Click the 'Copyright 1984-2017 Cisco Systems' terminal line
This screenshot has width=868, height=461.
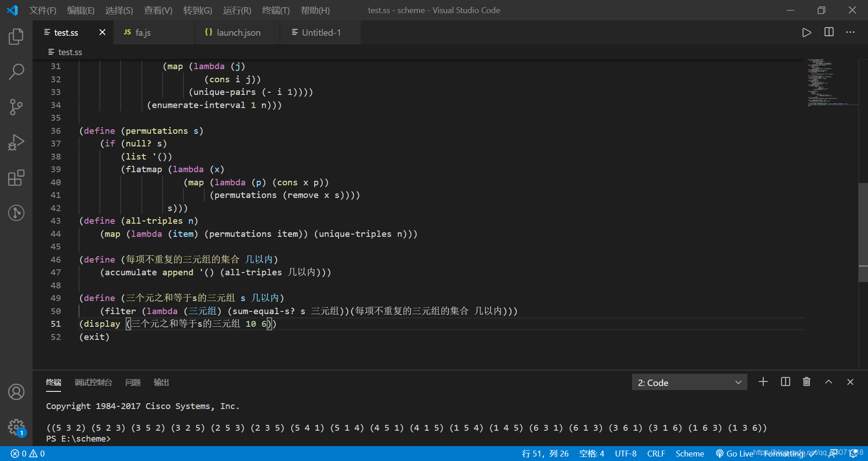[x=142, y=406]
